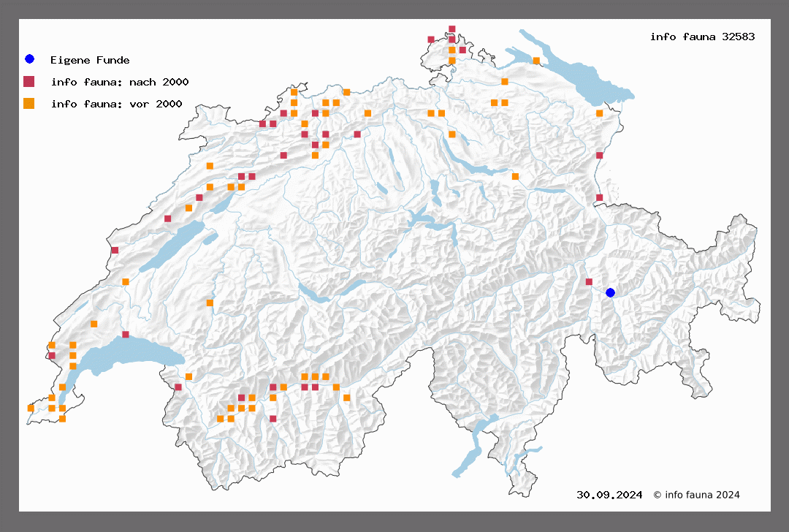
Task: Click the orange square legend icon
Action: (x=29, y=103)
